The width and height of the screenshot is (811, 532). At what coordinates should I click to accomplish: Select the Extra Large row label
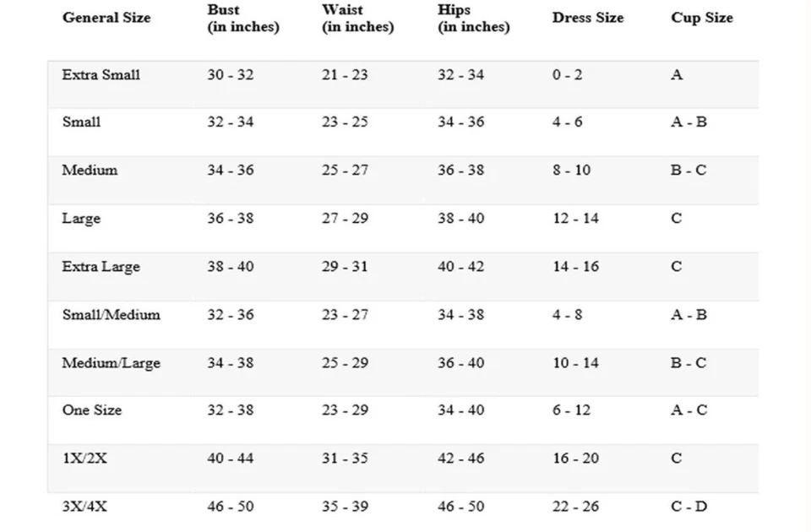point(101,267)
